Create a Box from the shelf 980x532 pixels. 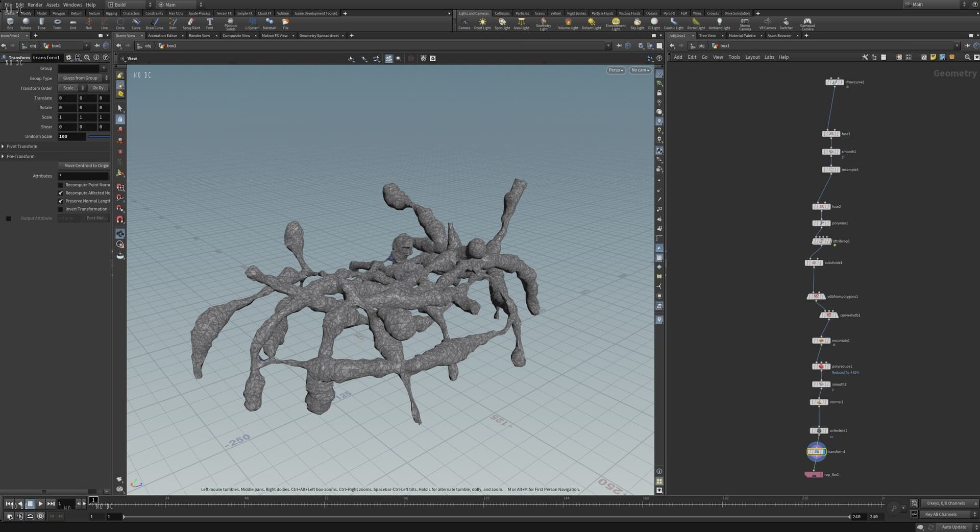(x=10, y=23)
